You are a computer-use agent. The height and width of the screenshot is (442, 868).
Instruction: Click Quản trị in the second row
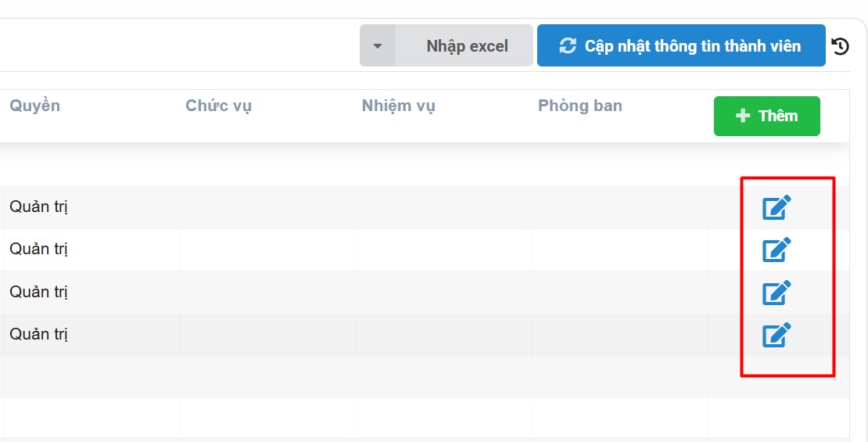(x=39, y=250)
